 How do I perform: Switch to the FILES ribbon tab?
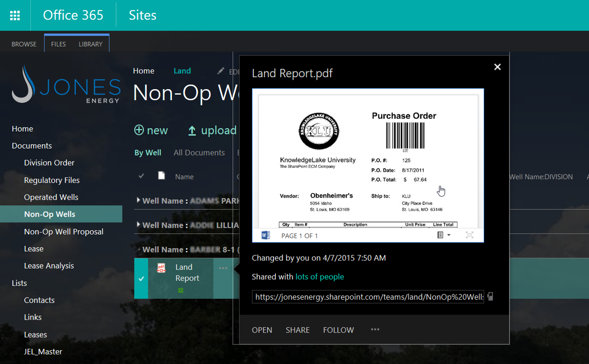[58, 44]
